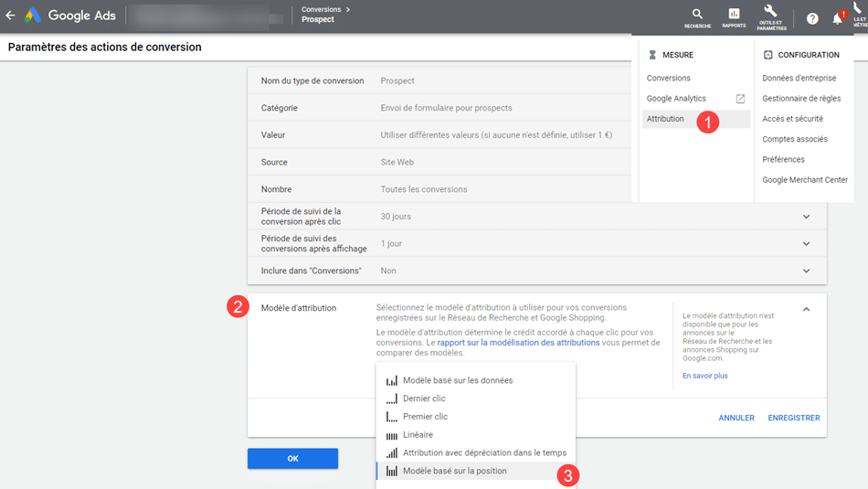Click the Modèle d'attribution label

point(299,308)
